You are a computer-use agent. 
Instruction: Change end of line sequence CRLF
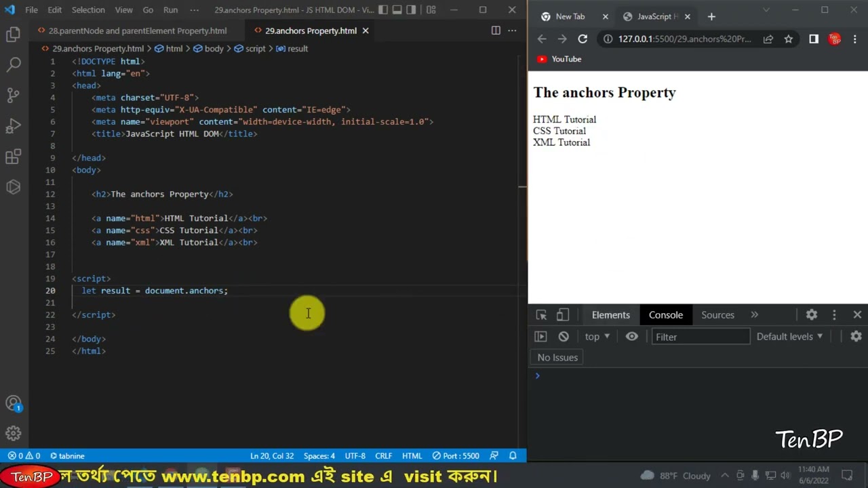(x=384, y=456)
